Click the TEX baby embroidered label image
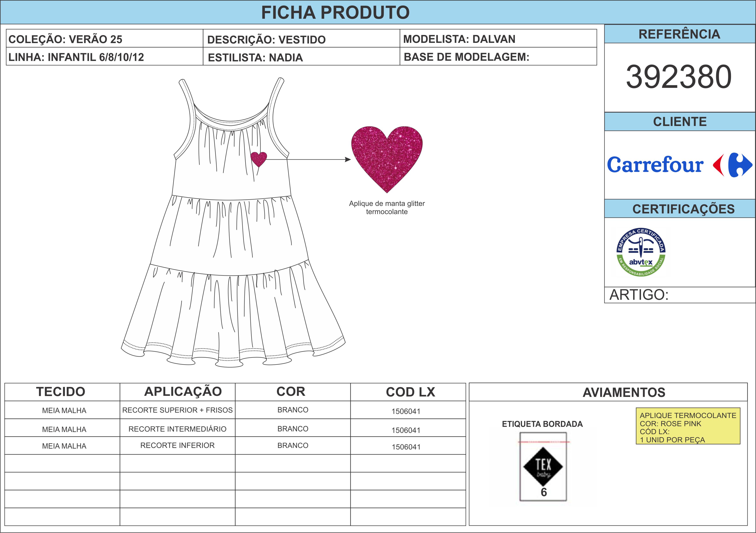This screenshot has width=756, height=533. 543,466
